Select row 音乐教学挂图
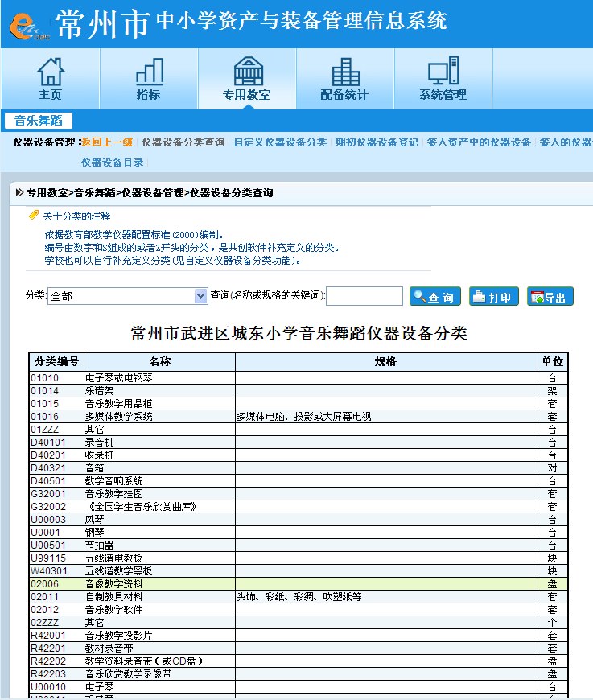The image size is (593, 700). coord(299,494)
